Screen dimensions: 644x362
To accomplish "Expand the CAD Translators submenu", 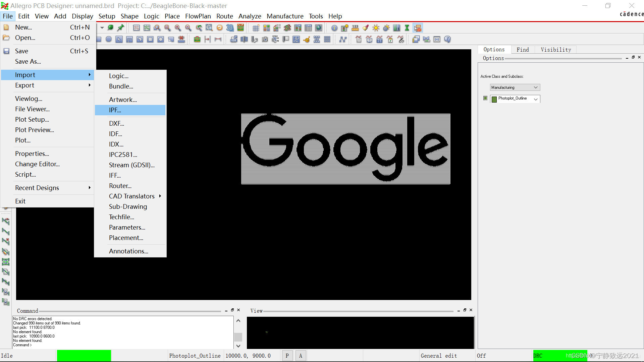I will point(132,196).
